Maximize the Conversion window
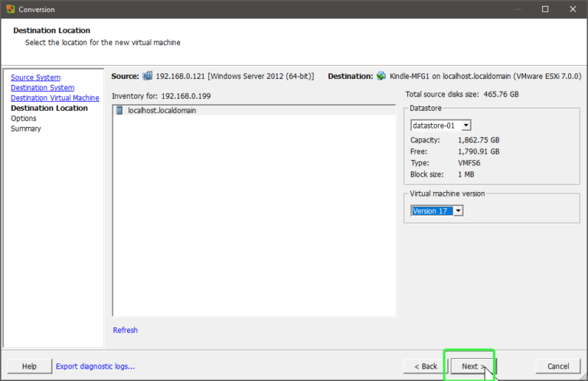 [x=545, y=9]
